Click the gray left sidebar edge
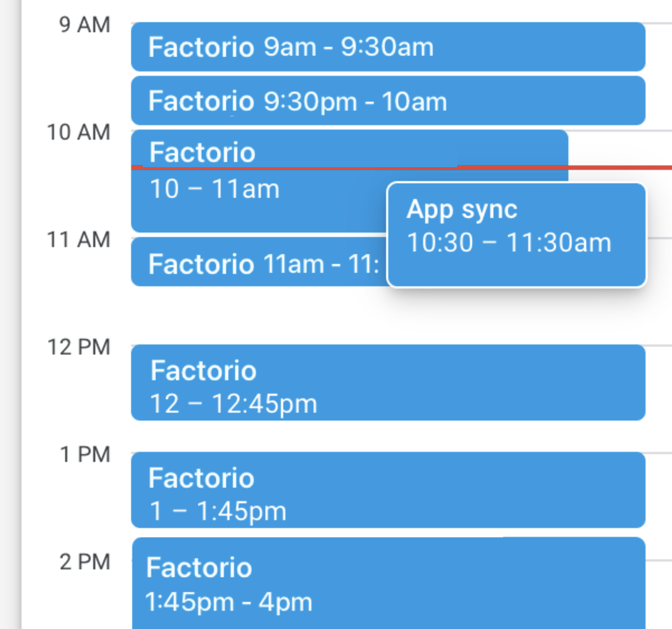 [10, 310]
